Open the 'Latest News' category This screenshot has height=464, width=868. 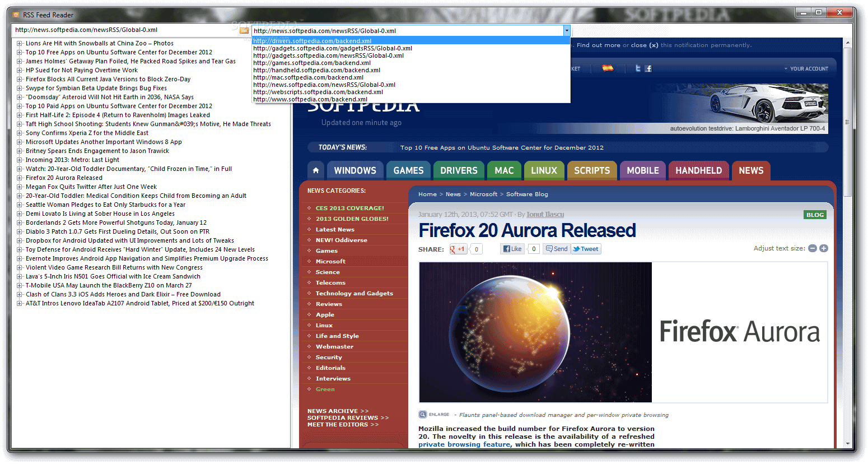(335, 229)
